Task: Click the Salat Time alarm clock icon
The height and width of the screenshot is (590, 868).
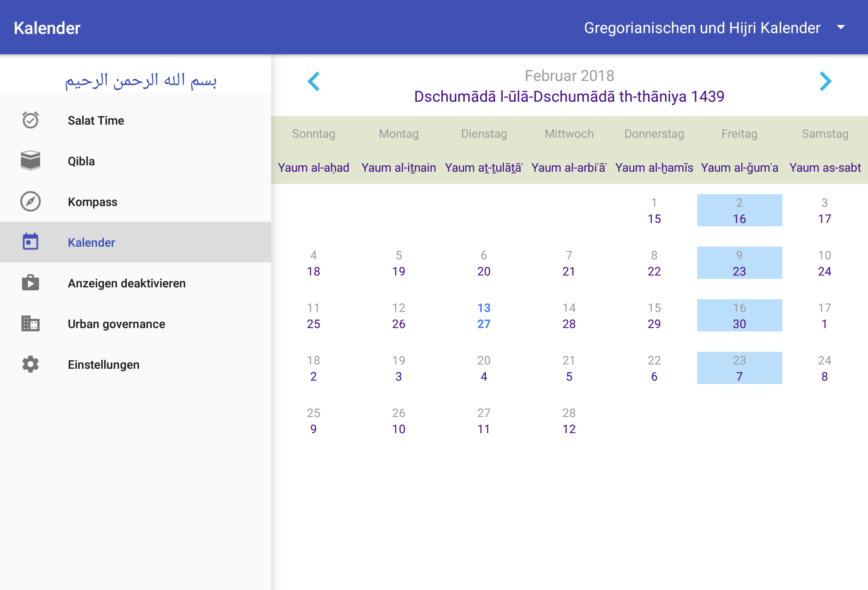Action: point(31,120)
